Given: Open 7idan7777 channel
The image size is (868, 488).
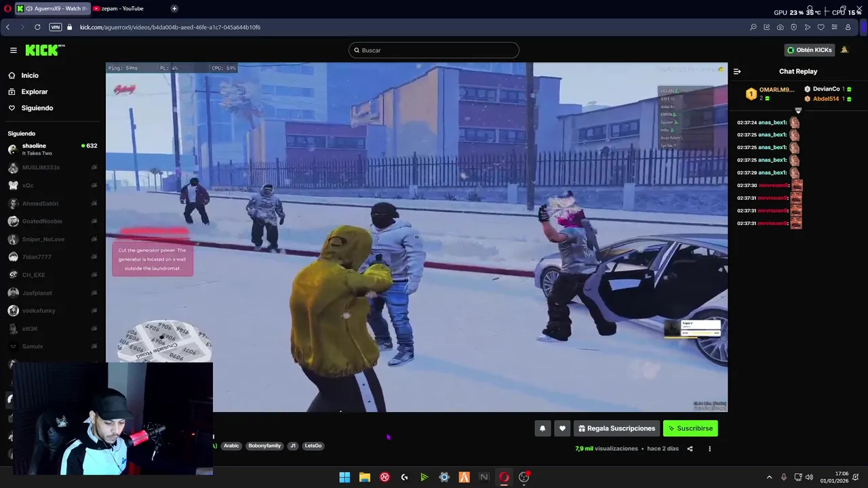Looking at the screenshot, I should point(52,257).
